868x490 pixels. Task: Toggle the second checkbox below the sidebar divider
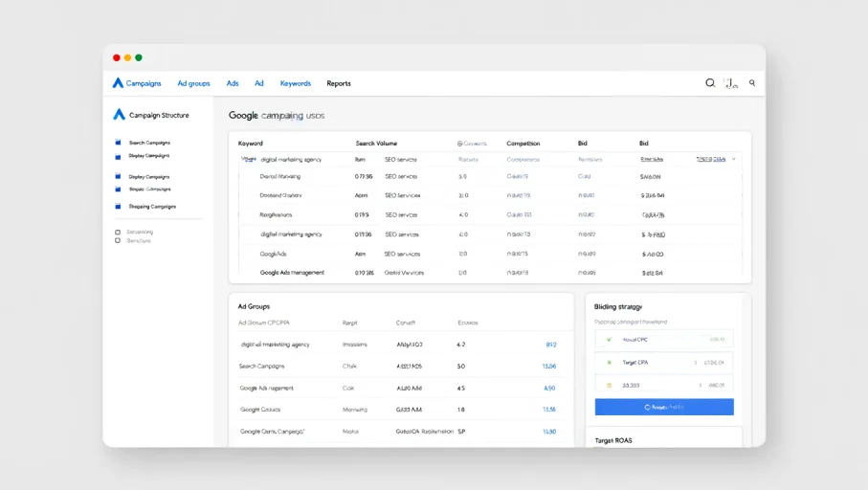coord(118,240)
